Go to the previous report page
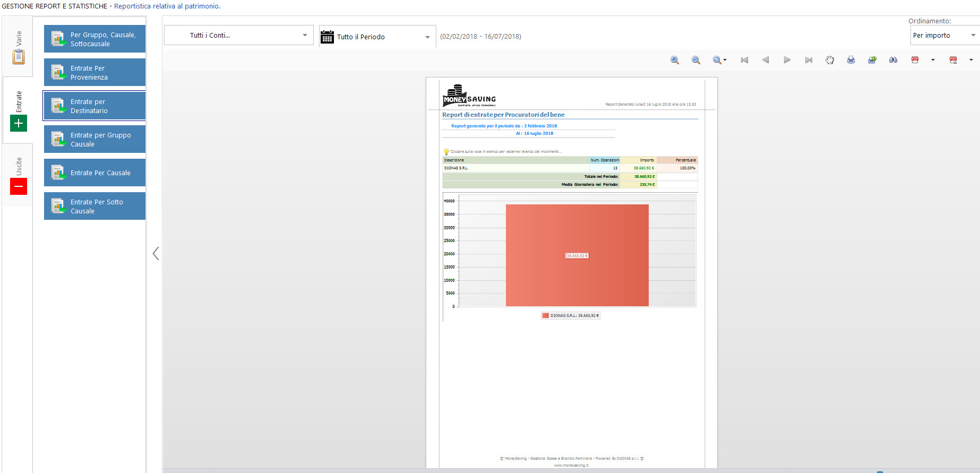This screenshot has height=473, width=980. coord(766,60)
